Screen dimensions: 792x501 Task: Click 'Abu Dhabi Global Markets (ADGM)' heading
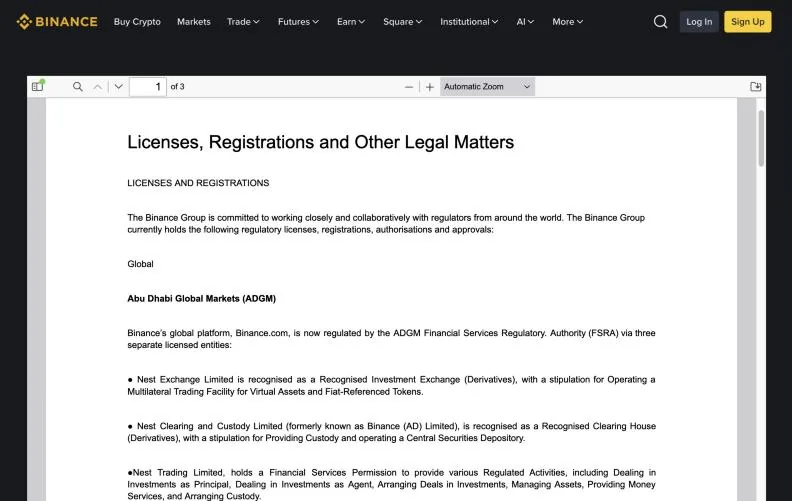pos(202,298)
